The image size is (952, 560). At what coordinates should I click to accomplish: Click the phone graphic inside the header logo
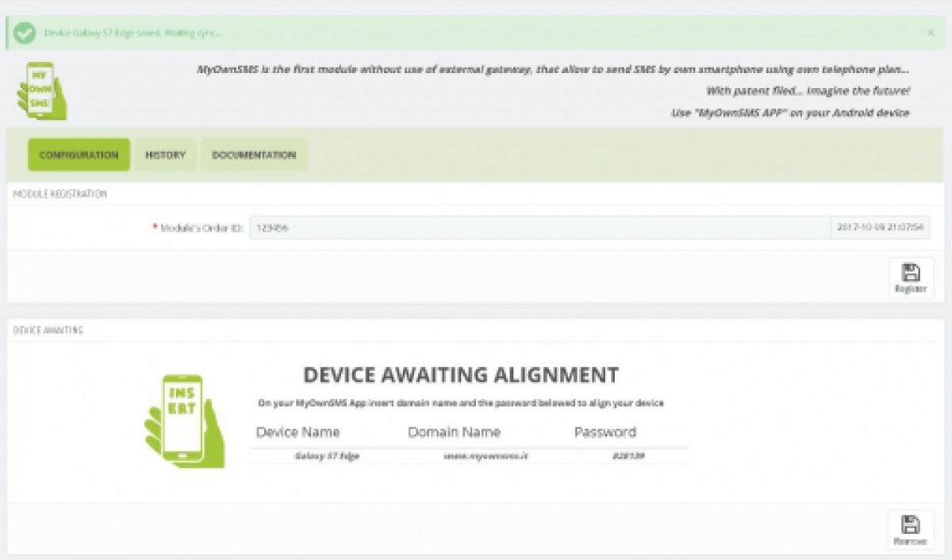39,89
